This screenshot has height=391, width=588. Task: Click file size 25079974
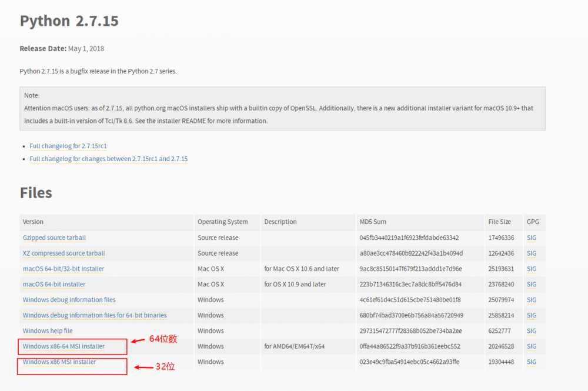[x=501, y=300]
